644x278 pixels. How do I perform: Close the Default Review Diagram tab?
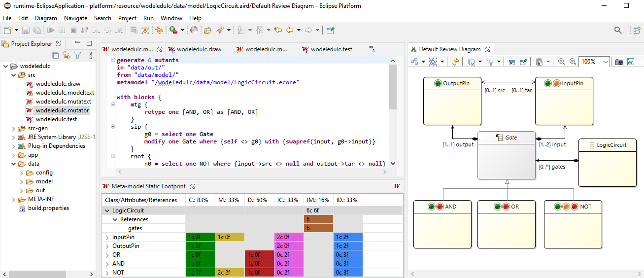tap(487, 49)
